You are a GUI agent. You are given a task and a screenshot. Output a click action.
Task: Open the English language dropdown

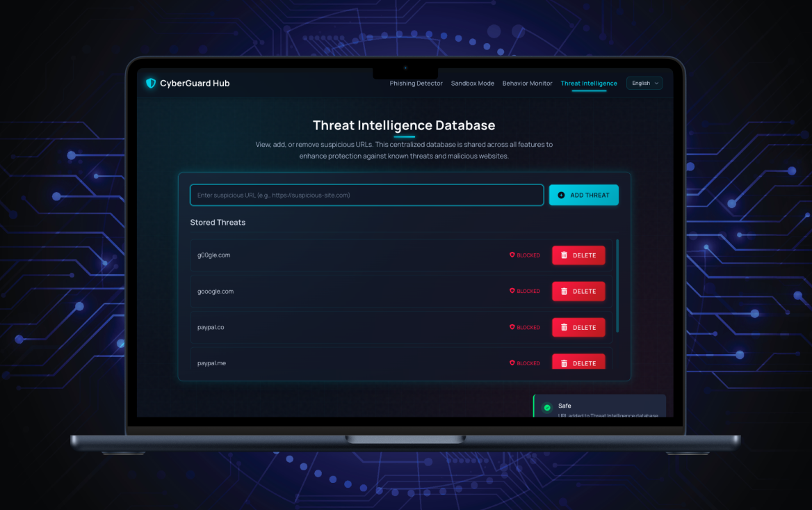[644, 83]
